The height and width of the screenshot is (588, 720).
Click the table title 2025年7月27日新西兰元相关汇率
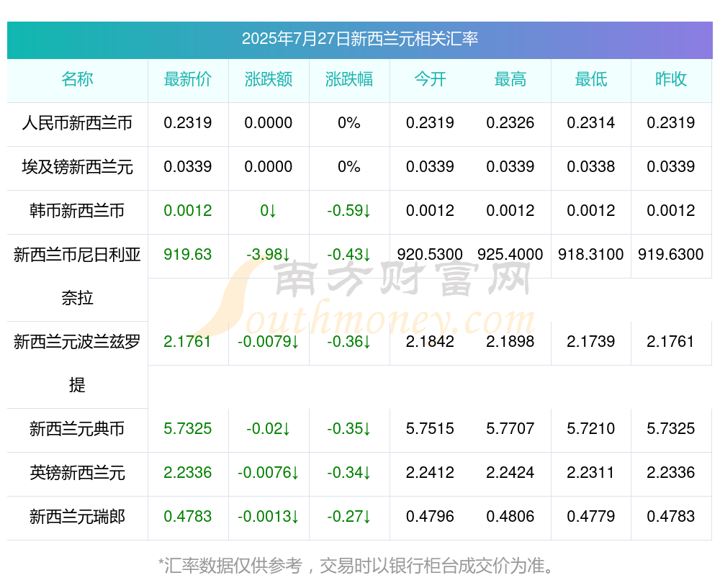[x=360, y=39]
